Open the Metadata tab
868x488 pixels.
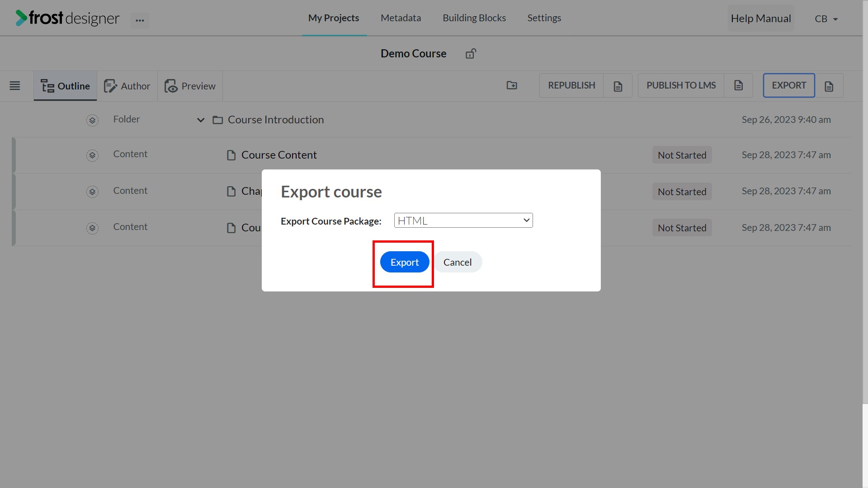401,18
